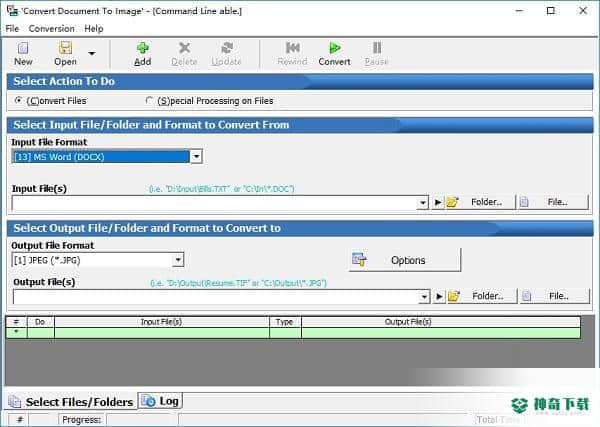Viewport: 600px width, 427px height.
Task: Browse for output Folder
Action: (482, 296)
